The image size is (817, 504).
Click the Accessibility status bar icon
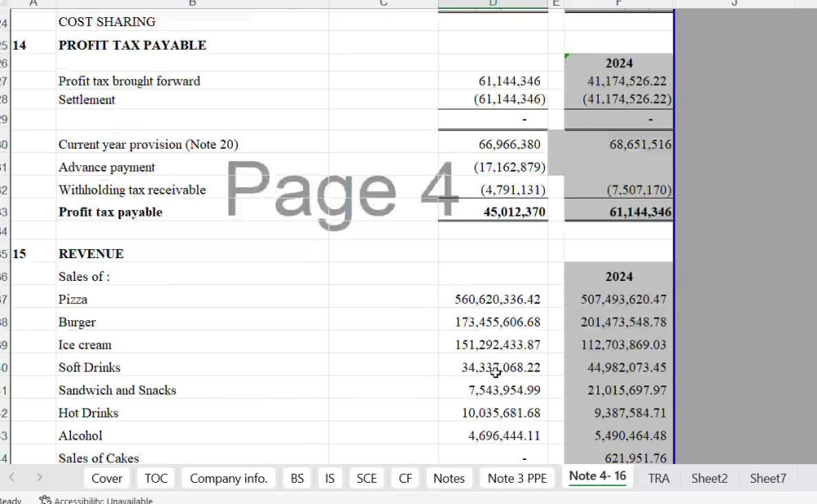coord(45,500)
